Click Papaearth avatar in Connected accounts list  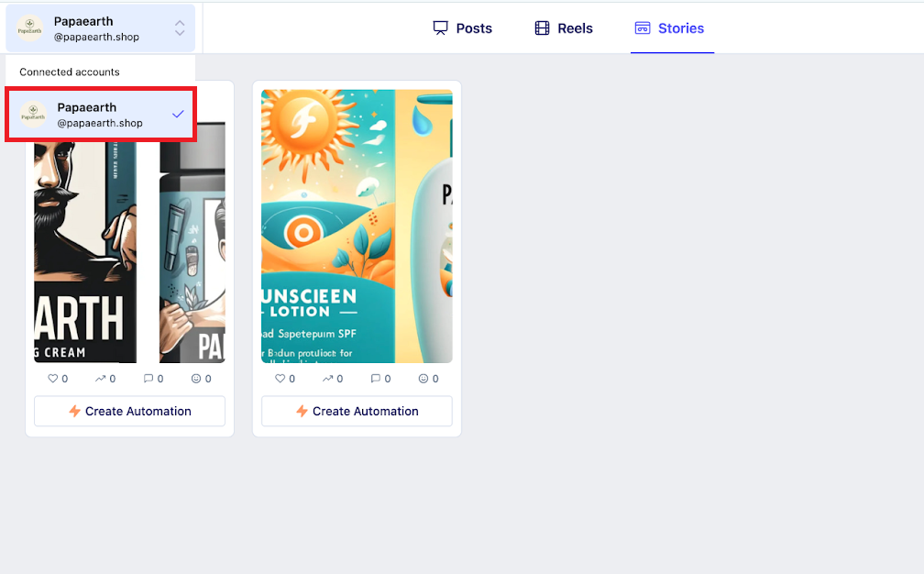click(33, 115)
